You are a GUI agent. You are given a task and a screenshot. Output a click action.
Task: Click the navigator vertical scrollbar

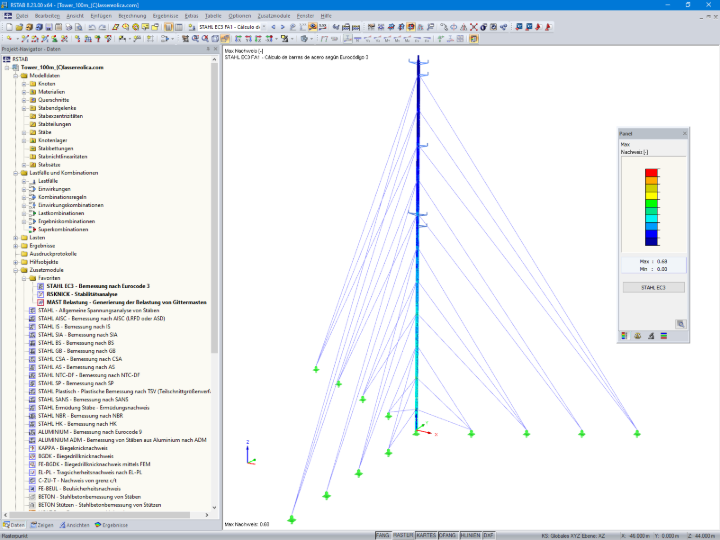(x=214, y=207)
